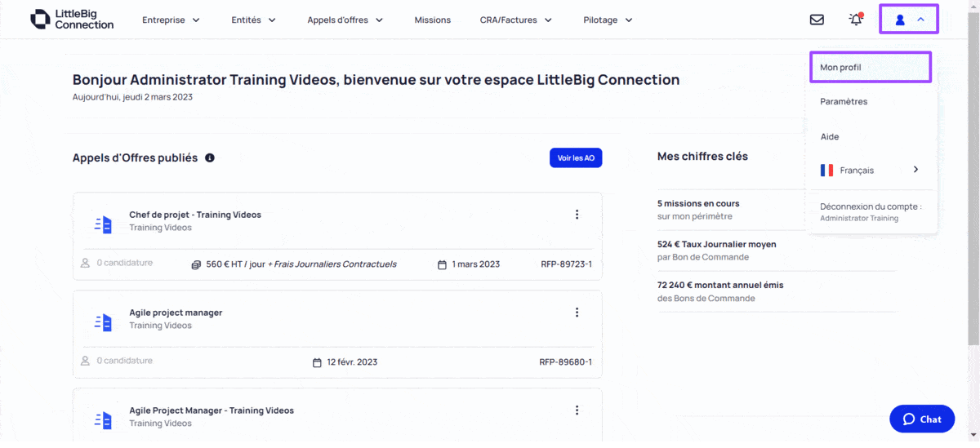Click candidate icon in Chef de projet card
The height and width of the screenshot is (448, 980).
[x=85, y=263]
